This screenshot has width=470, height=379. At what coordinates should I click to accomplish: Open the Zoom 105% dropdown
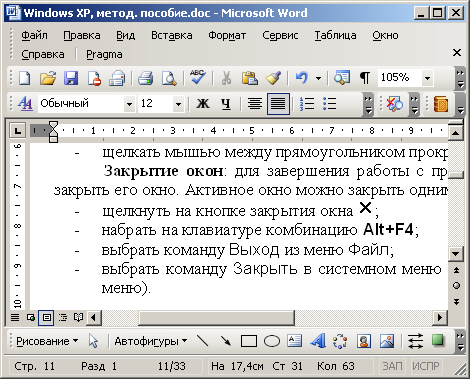(427, 78)
